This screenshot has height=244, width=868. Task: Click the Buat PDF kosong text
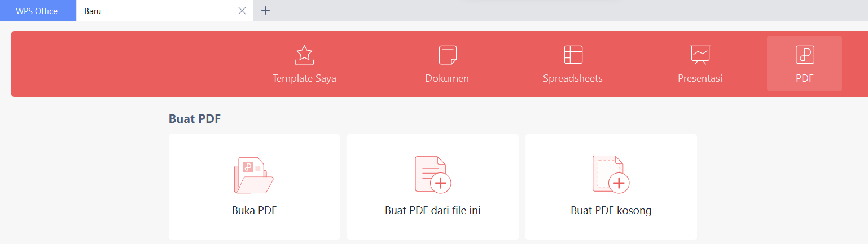pos(611,211)
